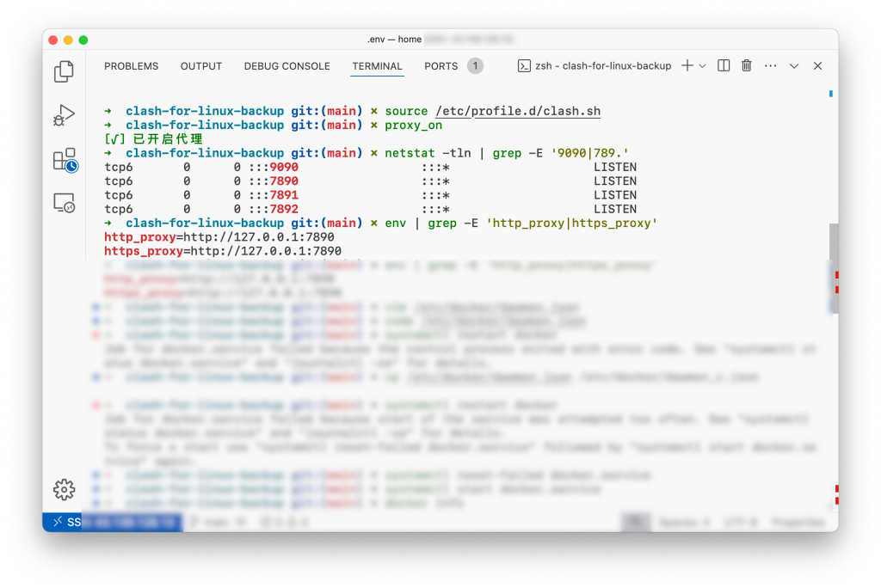Switch to the OUTPUT tab
The image size is (881, 588).
(x=201, y=66)
